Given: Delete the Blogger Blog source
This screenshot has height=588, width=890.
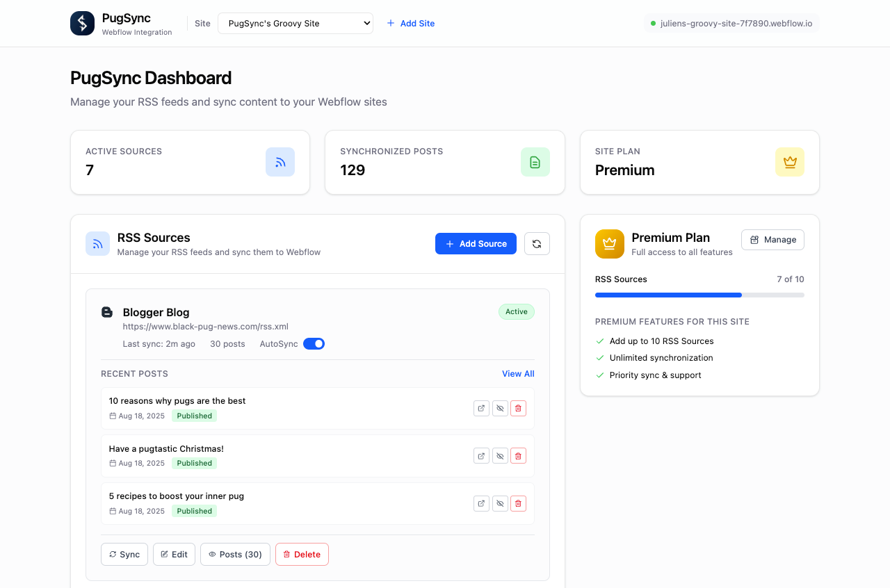Looking at the screenshot, I should click(x=302, y=554).
